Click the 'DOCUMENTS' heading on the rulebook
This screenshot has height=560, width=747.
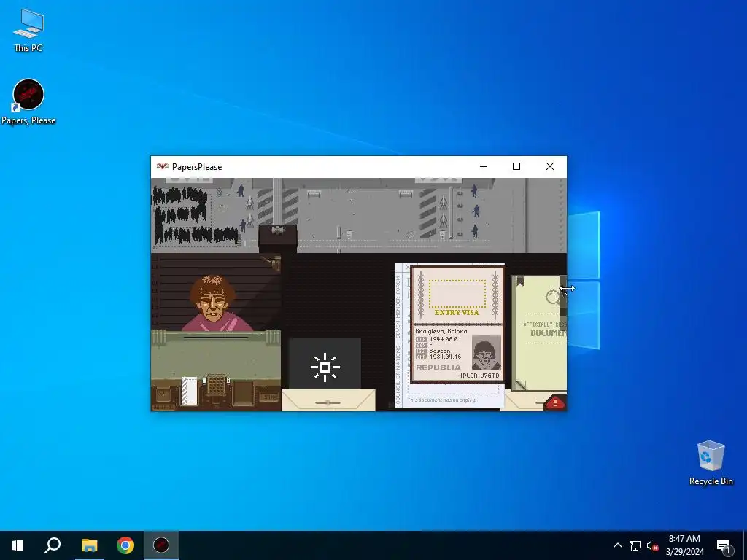click(549, 332)
